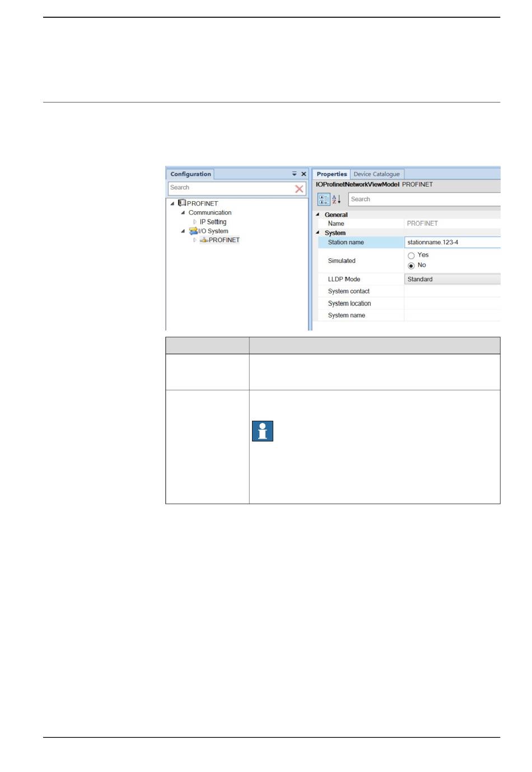The image size is (532, 772).
Task: Expand the PROFINET node under I/O System
Action: pos(195,240)
